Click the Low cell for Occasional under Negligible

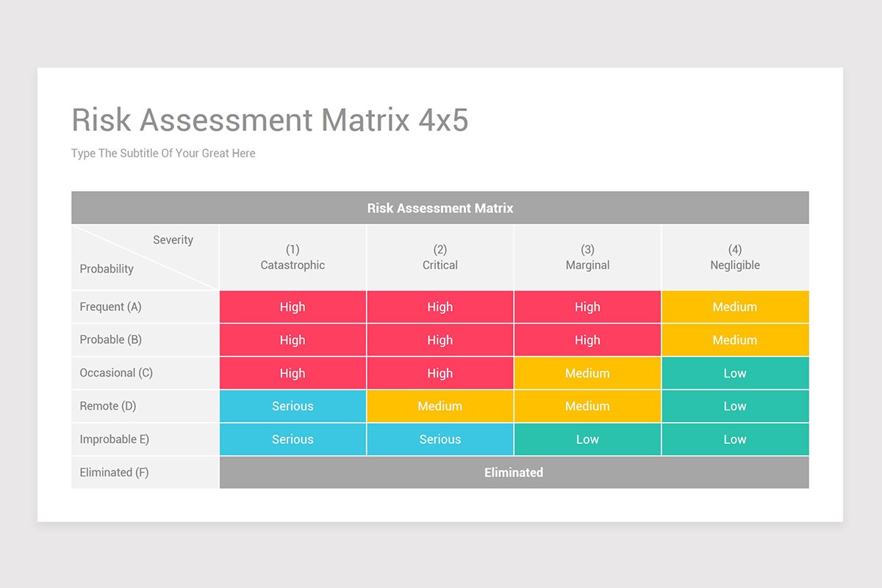pos(735,373)
